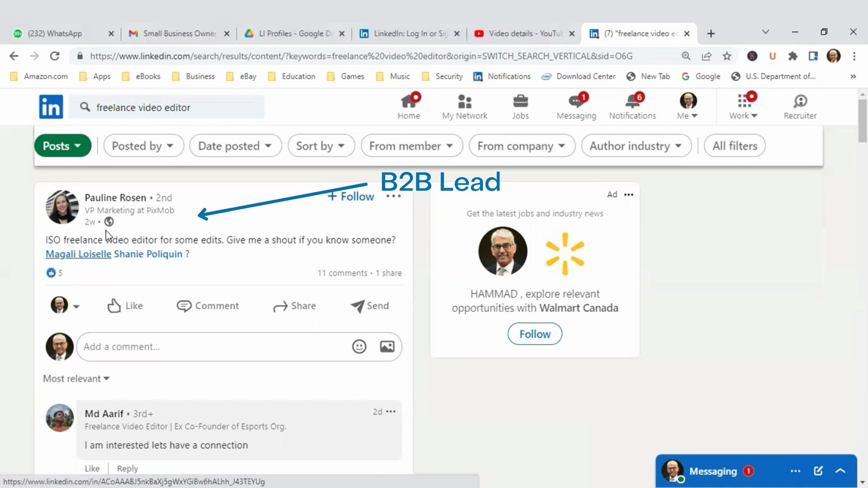This screenshot has height=488, width=868.
Task: Expand the Messaging overlay chevron
Action: (x=840, y=471)
